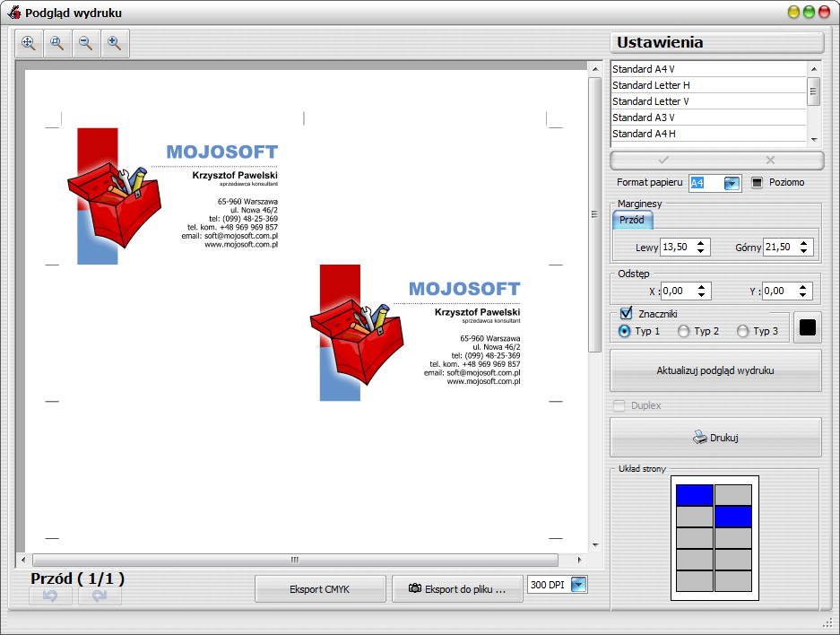Select the Standard A3 V preset
This screenshot has width=840, height=635.
708,117
